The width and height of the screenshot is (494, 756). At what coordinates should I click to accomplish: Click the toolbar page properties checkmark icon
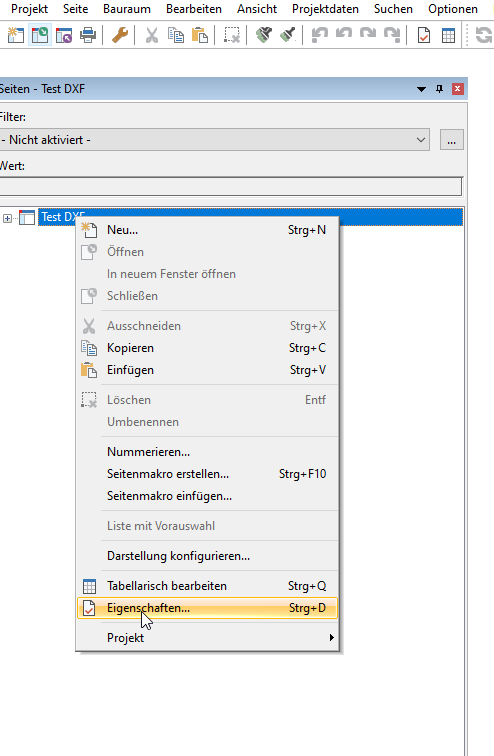click(x=424, y=35)
